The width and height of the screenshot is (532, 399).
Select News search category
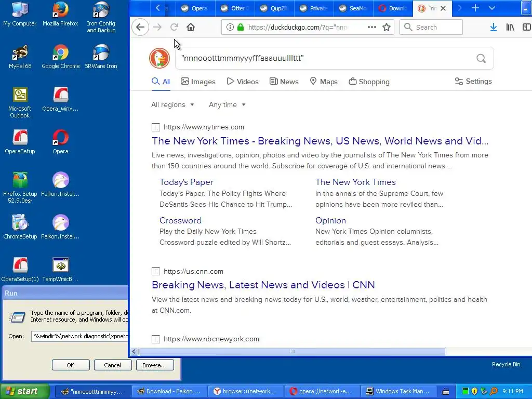pyautogui.click(x=284, y=82)
